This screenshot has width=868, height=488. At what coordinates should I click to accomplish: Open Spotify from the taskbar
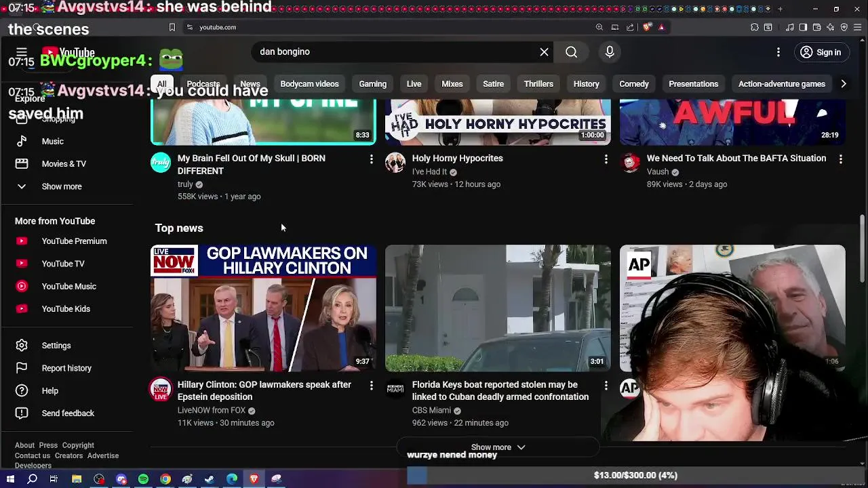click(143, 479)
